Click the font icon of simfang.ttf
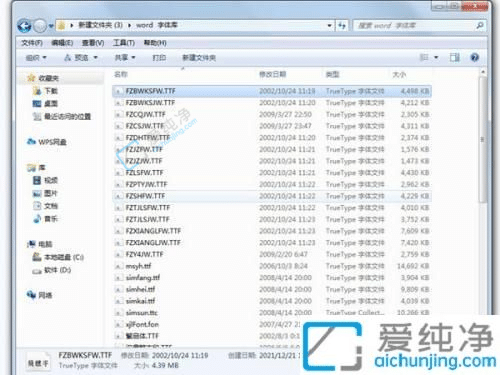 [x=118, y=278]
